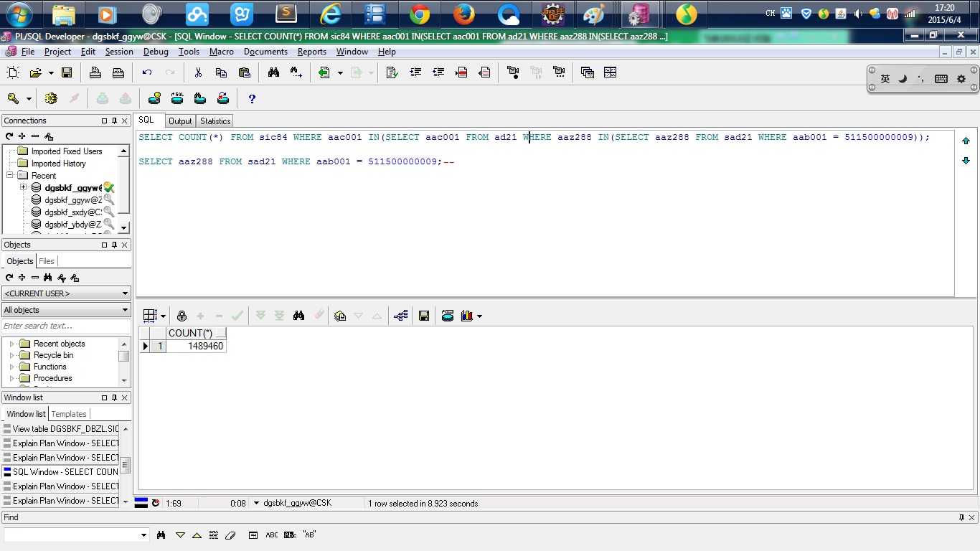This screenshot has height=551, width=980.
Task: Search the result grid with its binoculars icon
Action: (x=299, y=316)
